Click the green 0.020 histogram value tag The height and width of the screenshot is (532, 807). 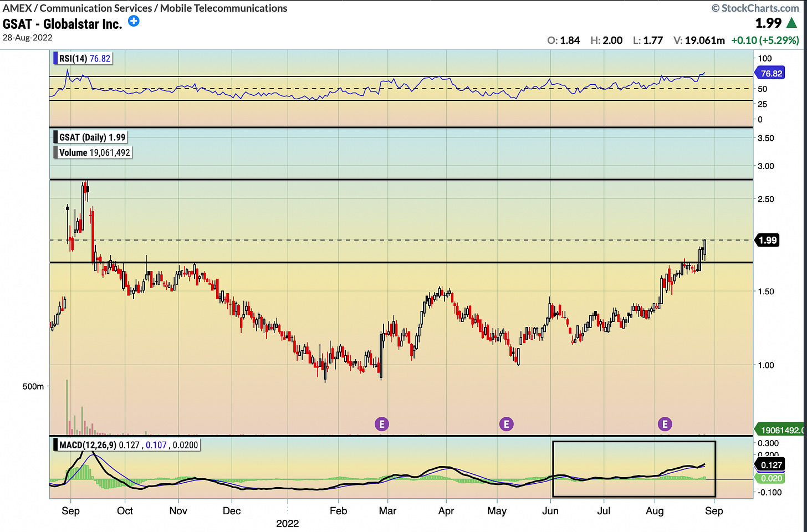point(770,478)
